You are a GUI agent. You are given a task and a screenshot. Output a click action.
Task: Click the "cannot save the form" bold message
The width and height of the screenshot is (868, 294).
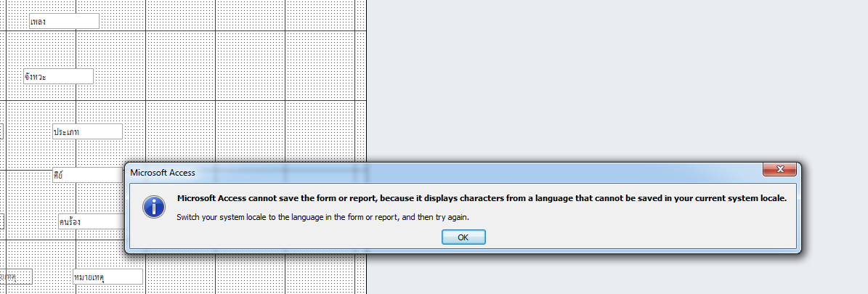481,198
